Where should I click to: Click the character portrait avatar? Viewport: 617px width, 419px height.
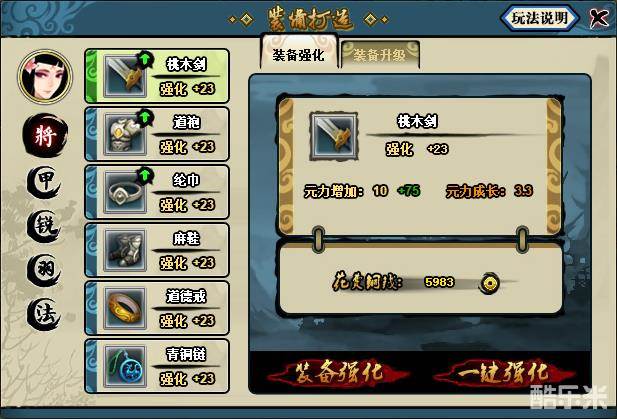[x=45, y=76]
